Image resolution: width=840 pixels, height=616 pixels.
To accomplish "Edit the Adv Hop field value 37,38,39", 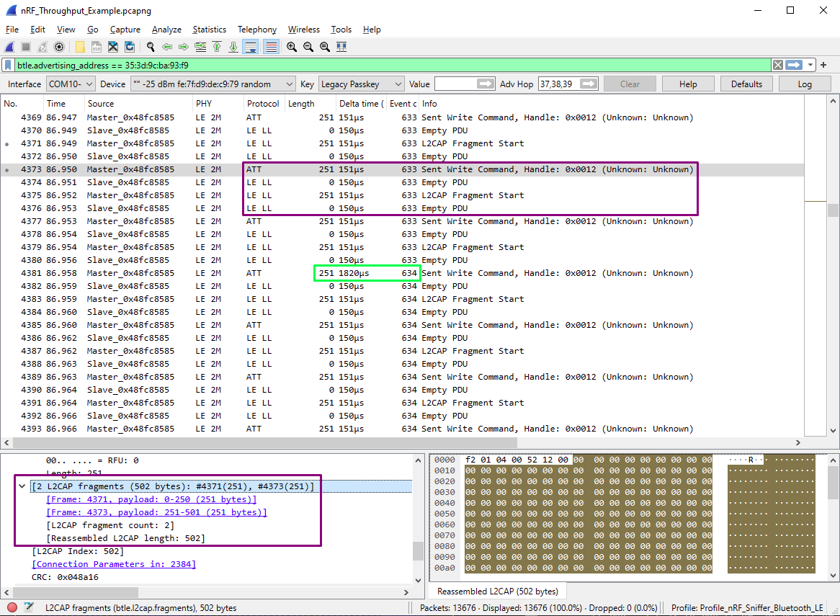I will [558, 84].
